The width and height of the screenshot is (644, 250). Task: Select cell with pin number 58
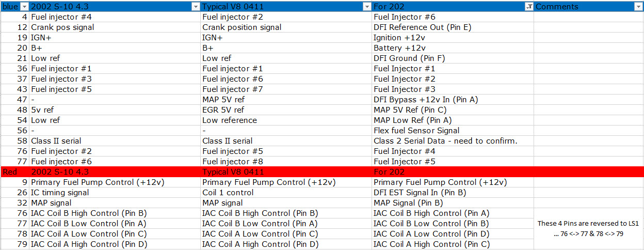tap(14, 140)
